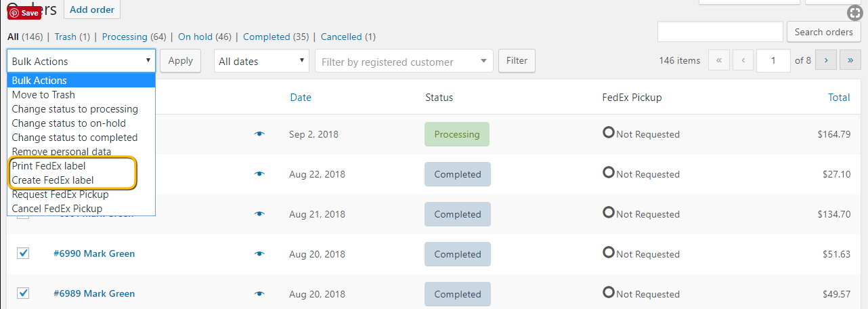Click the Completed status badge for the $27.10 order
Viewport: 868px width, 309px height.
coord(457,174)
